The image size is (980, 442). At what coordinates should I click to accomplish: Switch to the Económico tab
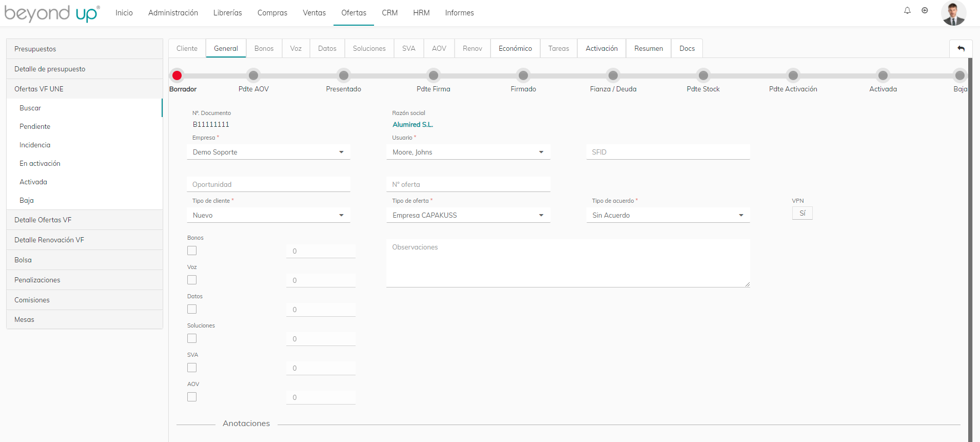[x=515, y=49]
